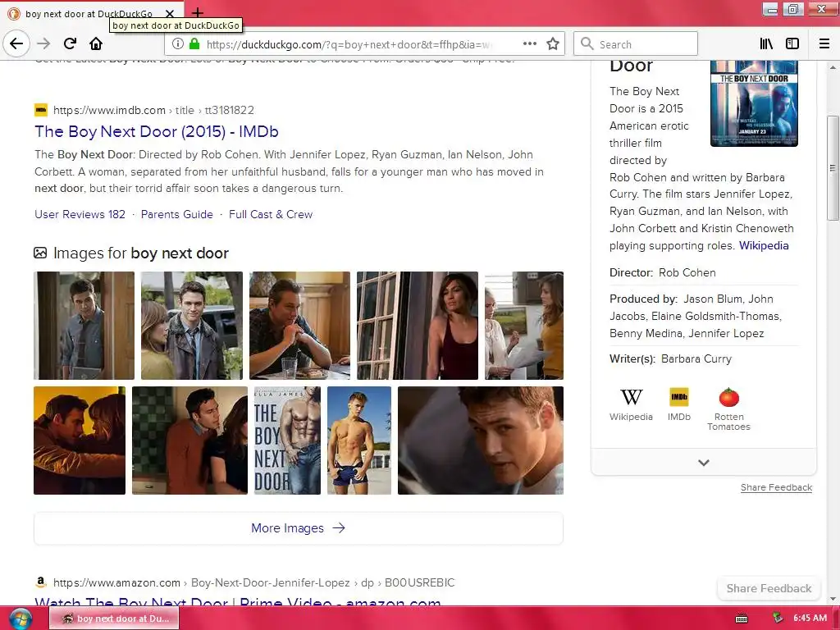The height and width of the screenshot is (630, 840).
Task: Open thumbnail of couple embracing closely
Action: pos(80,441)
